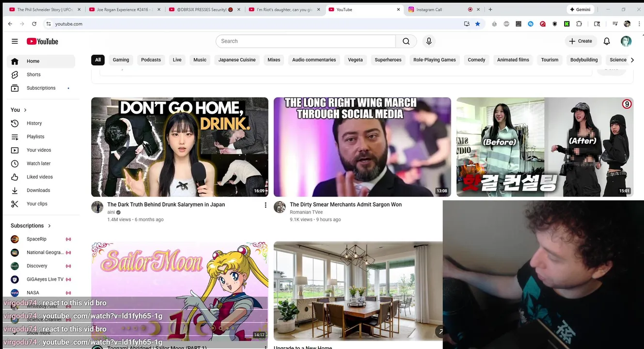Open the Shazam extension
644x349 pixels.
pyautogui.click(x=531, y=24)
